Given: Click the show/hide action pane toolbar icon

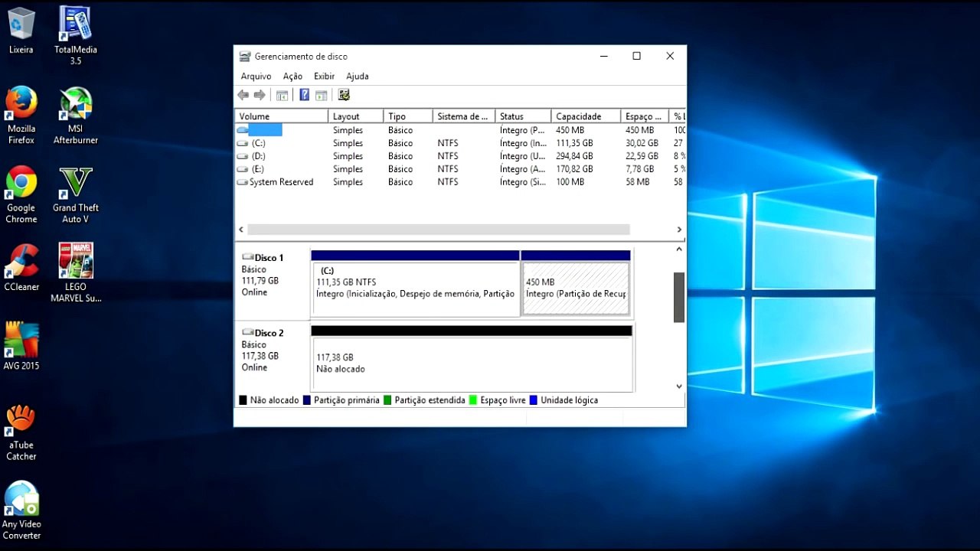Looking at the screenshot, I should (x=322, y=95).
